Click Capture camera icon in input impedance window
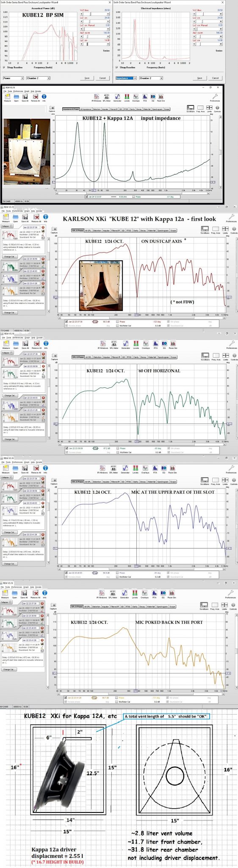The height and width of the screenshot is (868, 238). [52, 109]
